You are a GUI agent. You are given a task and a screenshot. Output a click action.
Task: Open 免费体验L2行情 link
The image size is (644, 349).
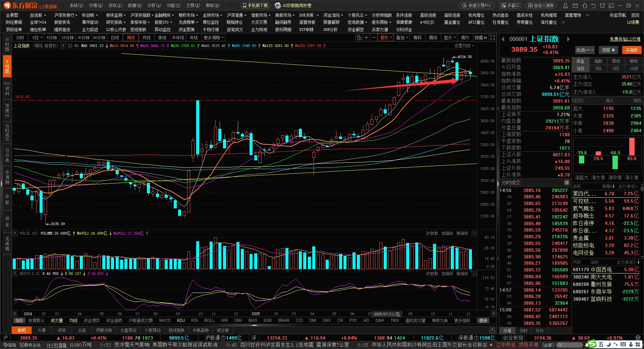625,39
